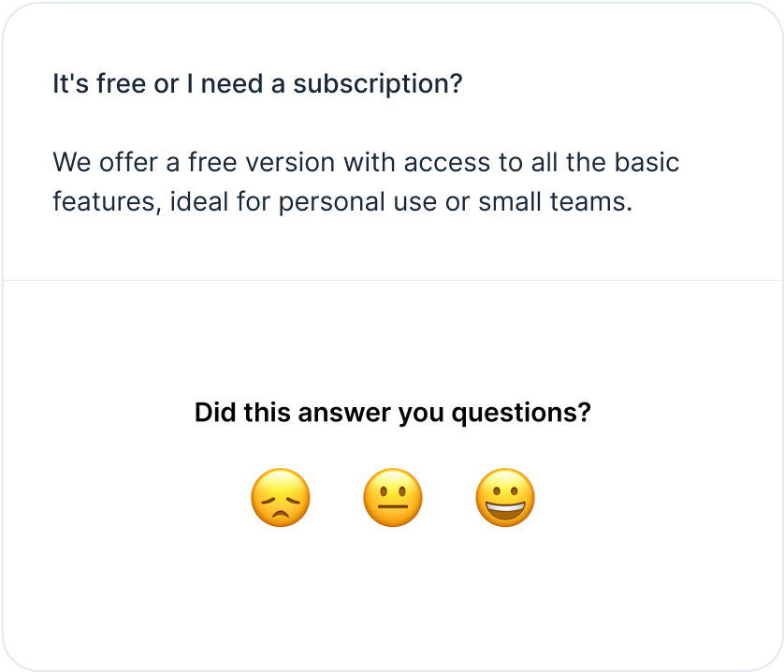Click the 'Did this answer you questions?' prompt
The width and height of the screenshot is (784, 672).
click(392, 410)
